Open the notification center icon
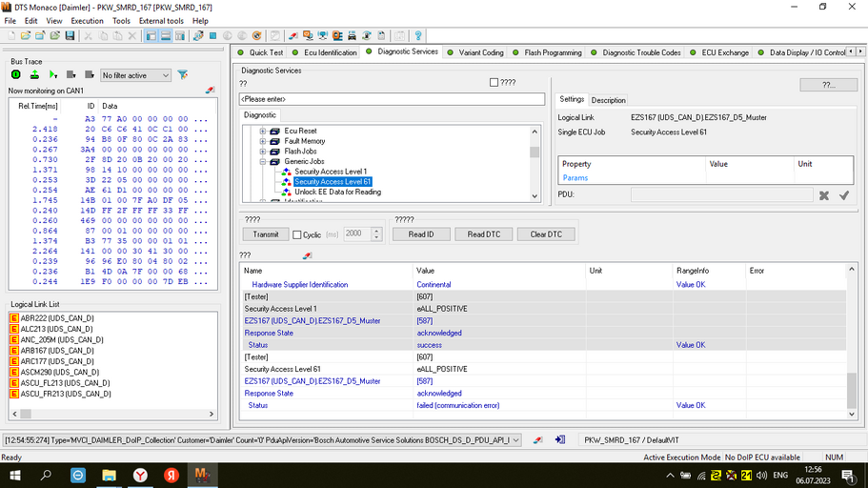 848,476
